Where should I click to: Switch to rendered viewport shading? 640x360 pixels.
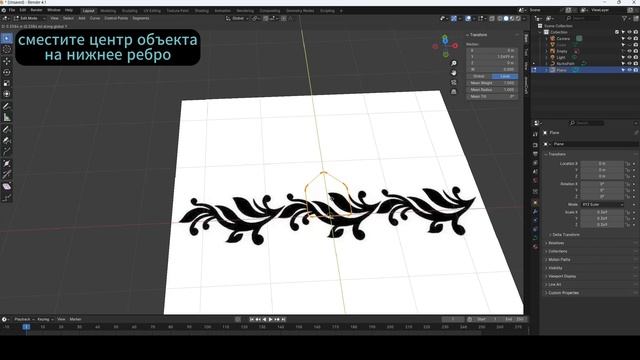(x=518, y=18)
